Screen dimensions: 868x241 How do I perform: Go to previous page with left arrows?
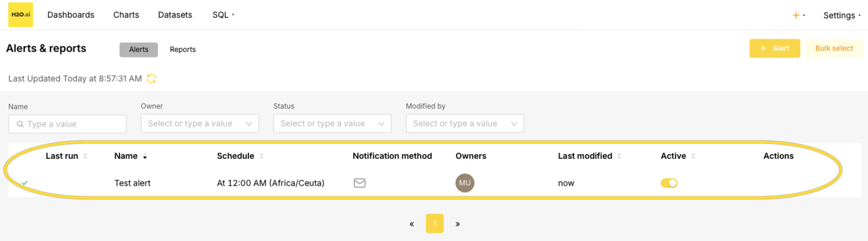click(411, 224)
